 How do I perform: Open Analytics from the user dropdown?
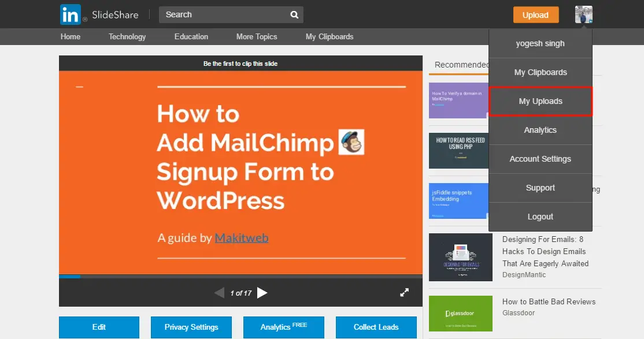coord(540,130)
